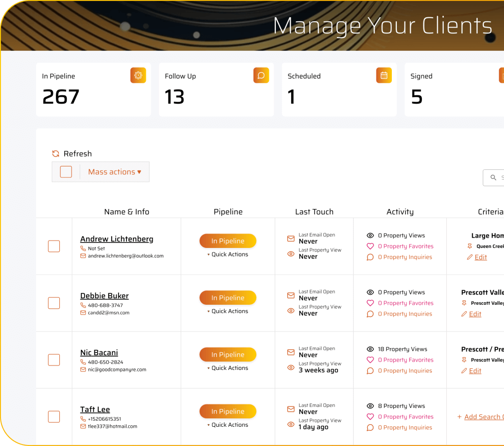Image resolution: width=504 pixels, height=446 pixels.
Task: Click the gear icon on the In Pipeline card
Action: click(138, 75)
